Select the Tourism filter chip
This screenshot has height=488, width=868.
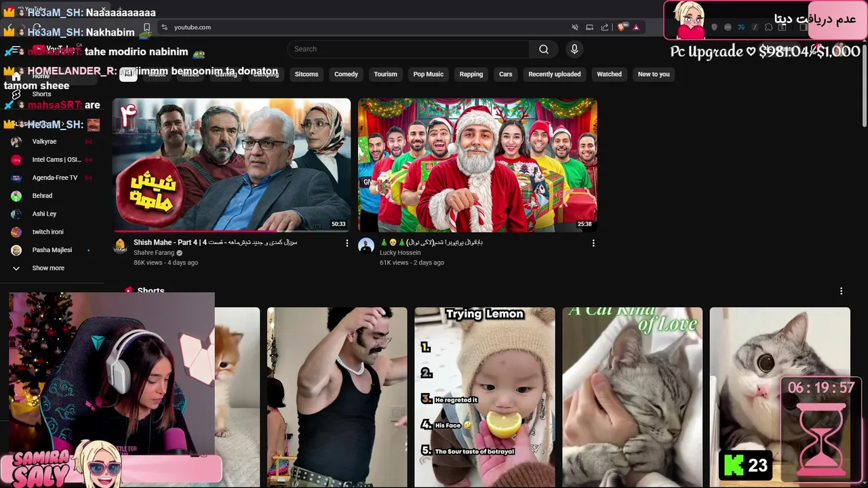[385, 74]
